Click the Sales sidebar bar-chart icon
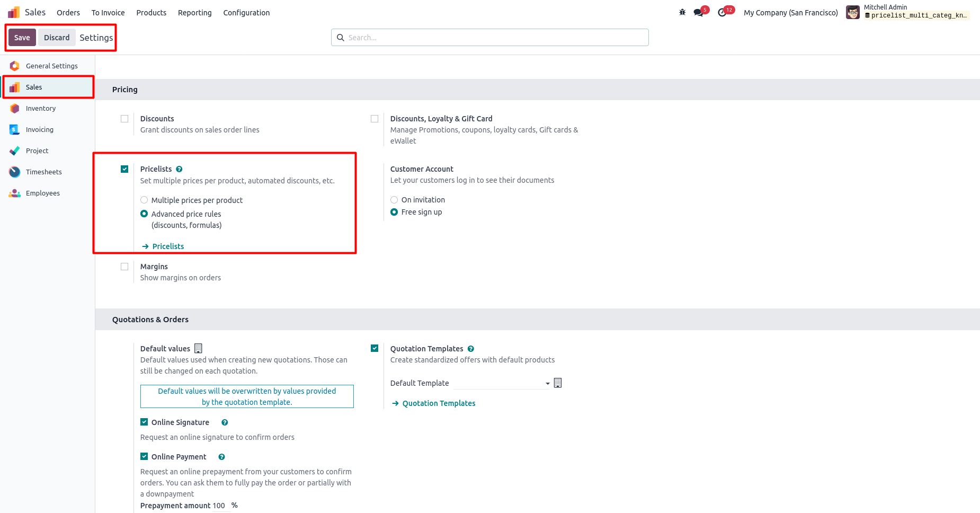 pos(15,87)
